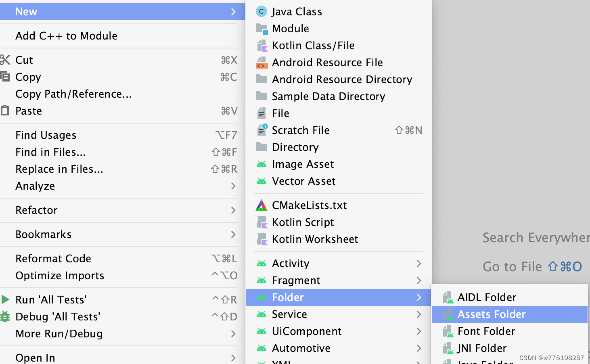Click the Kotlin Class/File icon

(262, 46)
